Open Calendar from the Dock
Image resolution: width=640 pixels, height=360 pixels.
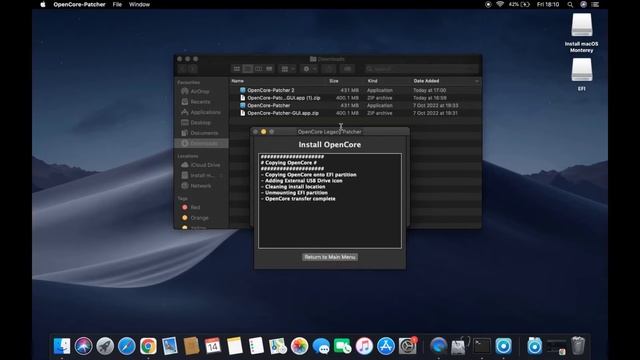[213, 346]
